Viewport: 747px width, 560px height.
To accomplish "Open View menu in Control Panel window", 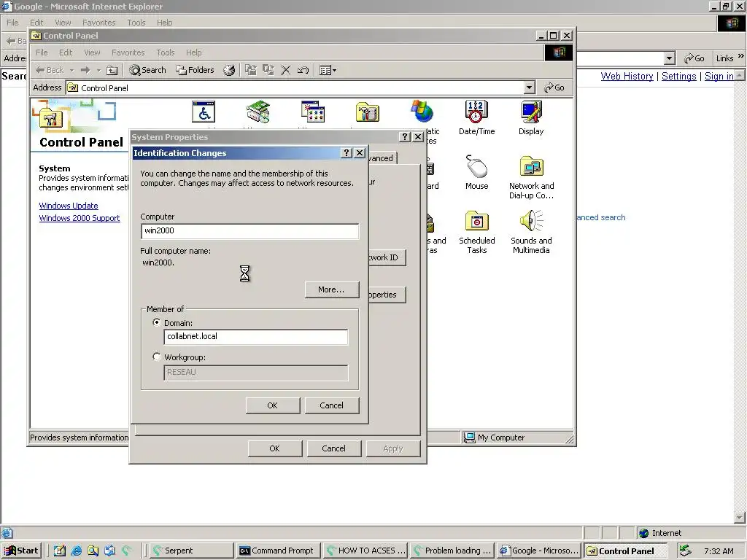I will tap(93, 52).
